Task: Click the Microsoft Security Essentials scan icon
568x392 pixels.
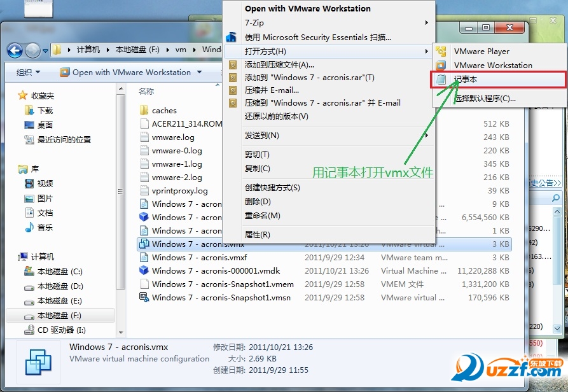Action: [x=232, y=38]
